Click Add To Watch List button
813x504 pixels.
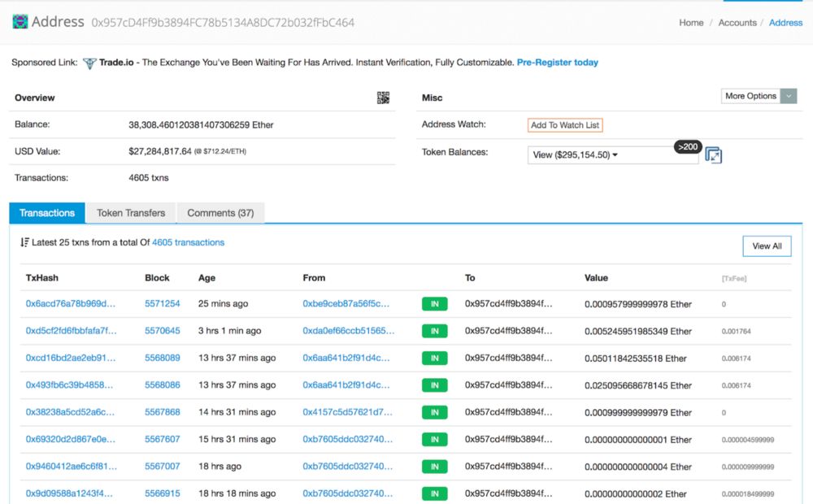(x=565, y=125)
